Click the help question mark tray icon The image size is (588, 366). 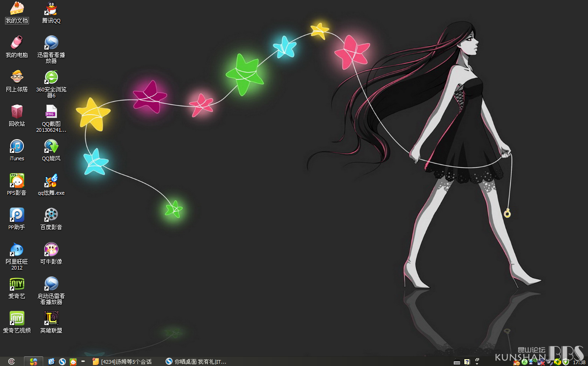click(x=467, y=361)
